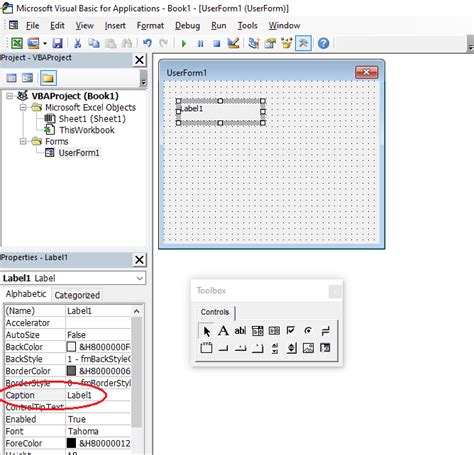The image size is (474, 455).
Task: Click the Properties list scroll up arrow
Action: [x=136, y=311]
